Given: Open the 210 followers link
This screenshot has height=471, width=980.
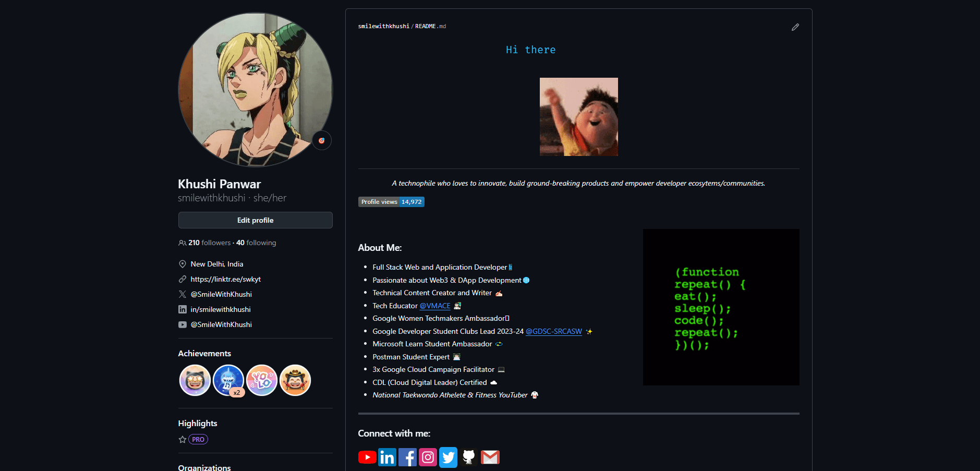Looking at the screenshot, I should (209, 243).
